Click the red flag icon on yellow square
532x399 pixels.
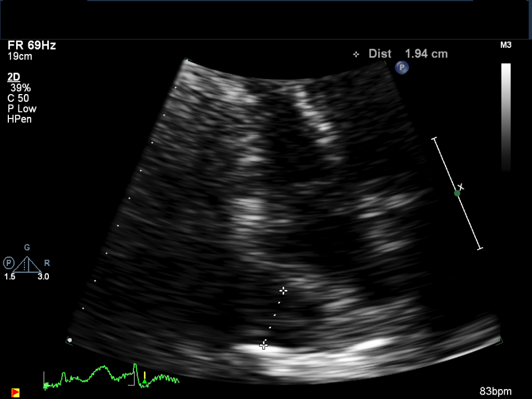16,393
